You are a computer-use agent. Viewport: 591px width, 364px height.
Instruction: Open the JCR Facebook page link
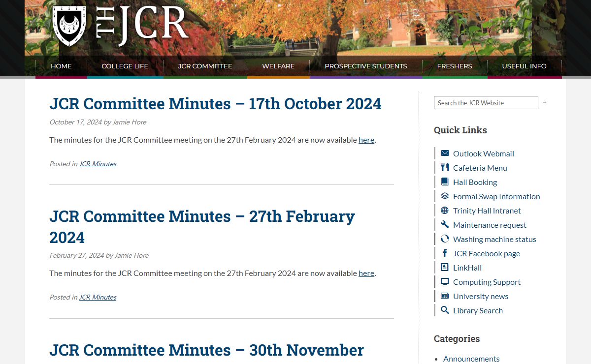[487, 253]
